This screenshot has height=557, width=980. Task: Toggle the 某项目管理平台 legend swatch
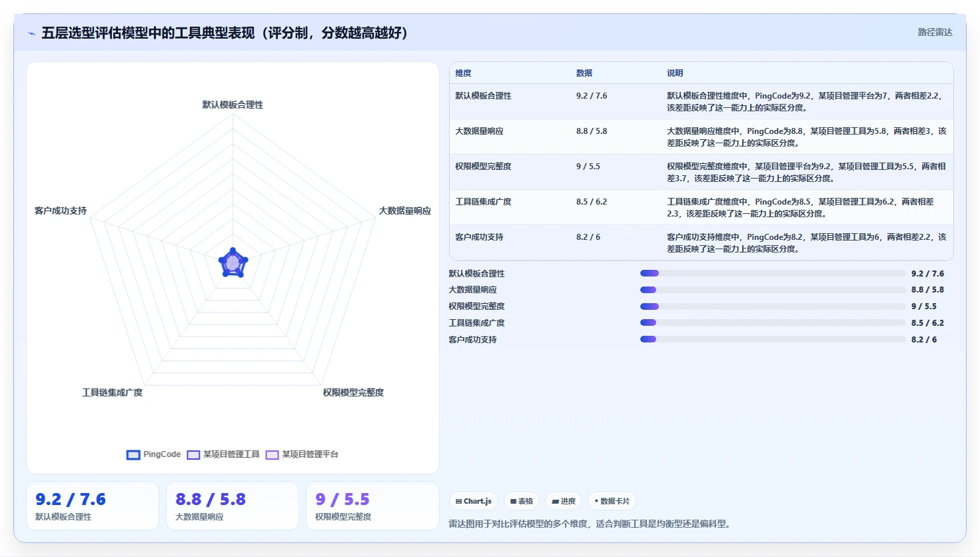click(272, 455)
